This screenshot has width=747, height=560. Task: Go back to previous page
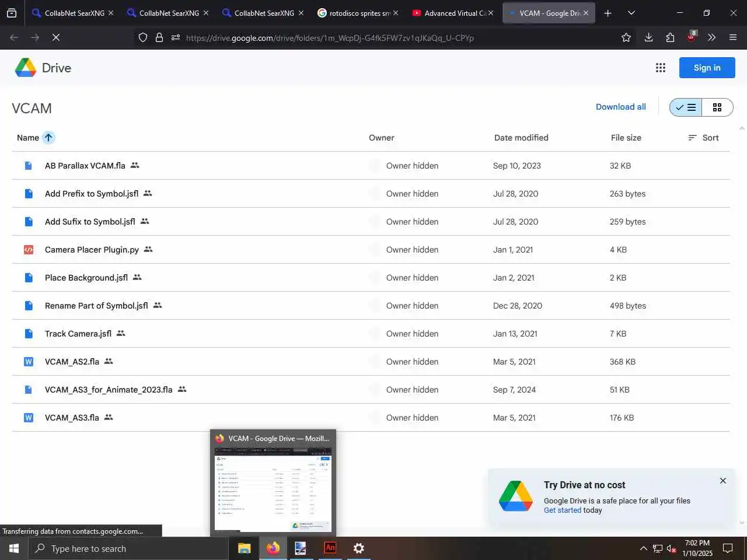tap(14, 37)
